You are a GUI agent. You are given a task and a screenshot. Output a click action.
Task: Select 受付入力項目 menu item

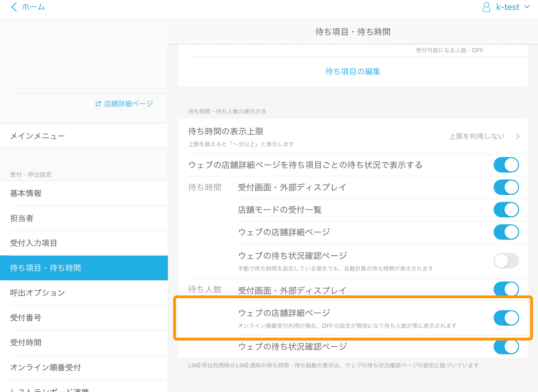(84, 243)
